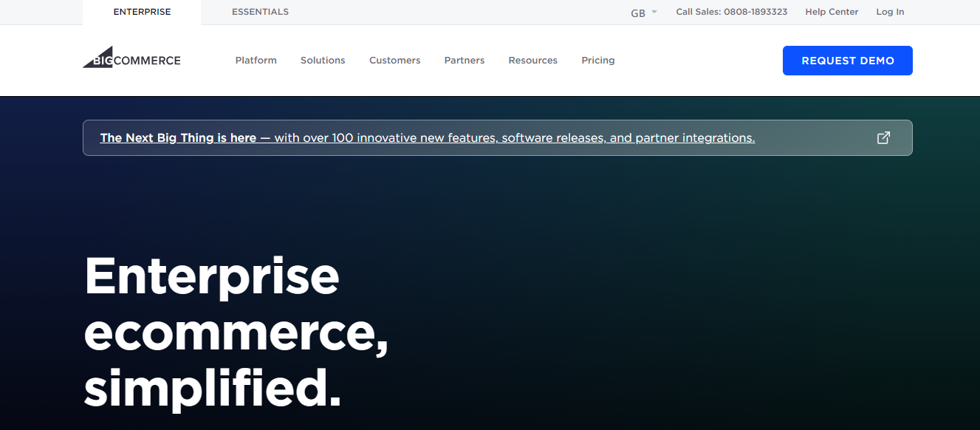This screenshot has height=430, width=980.
Task: Click Call Sales phone number
Action: pos(732,12)
